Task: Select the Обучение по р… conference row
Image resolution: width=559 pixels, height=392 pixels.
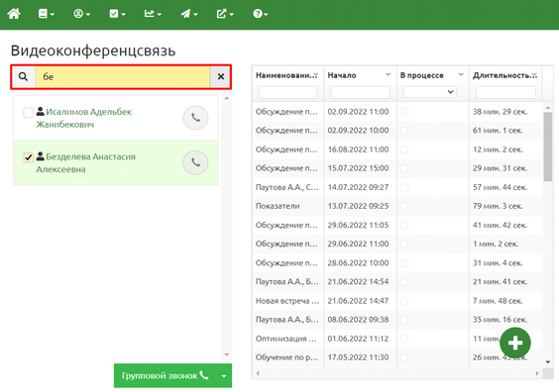Action: pos(397,357)
